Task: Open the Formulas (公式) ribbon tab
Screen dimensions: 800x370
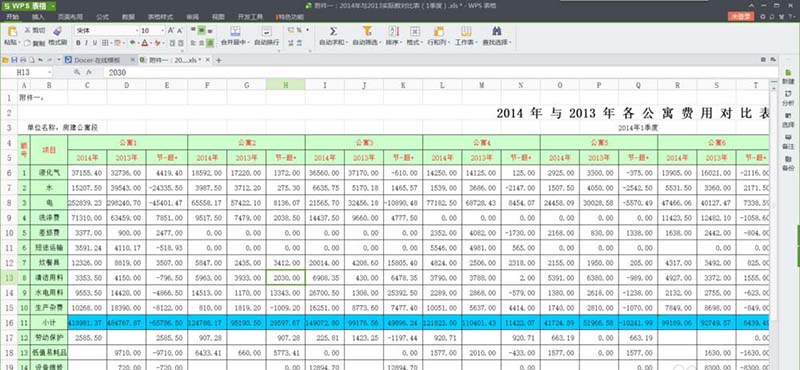Action: coord(102,17)
